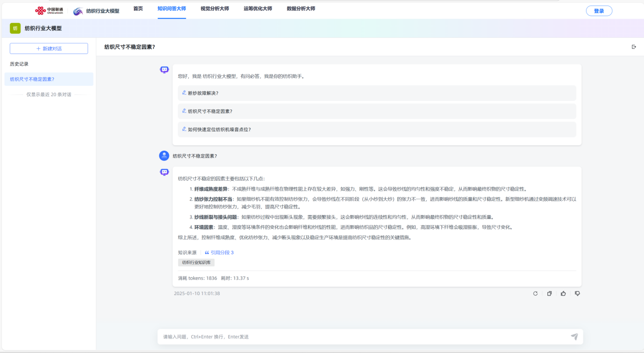The height and width of the screenshot is (353, 644).
Task: Click the bot avatar beside the answer
Action: (164, 172)
